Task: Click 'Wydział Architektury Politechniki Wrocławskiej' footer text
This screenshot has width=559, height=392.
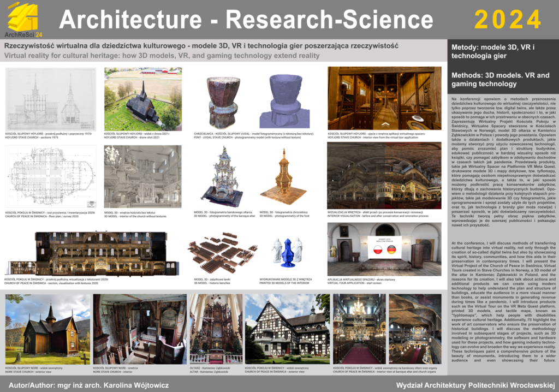Action: (475, 385)
